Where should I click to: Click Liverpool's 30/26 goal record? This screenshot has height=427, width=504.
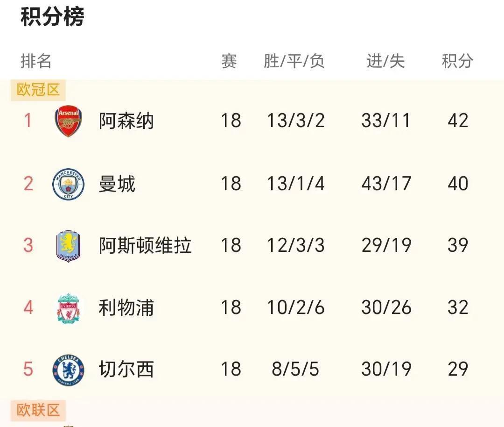pos(386,307)
